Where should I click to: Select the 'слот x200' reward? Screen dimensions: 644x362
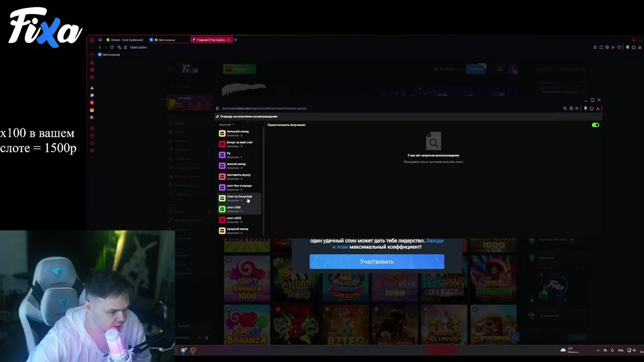coord(239,220)
